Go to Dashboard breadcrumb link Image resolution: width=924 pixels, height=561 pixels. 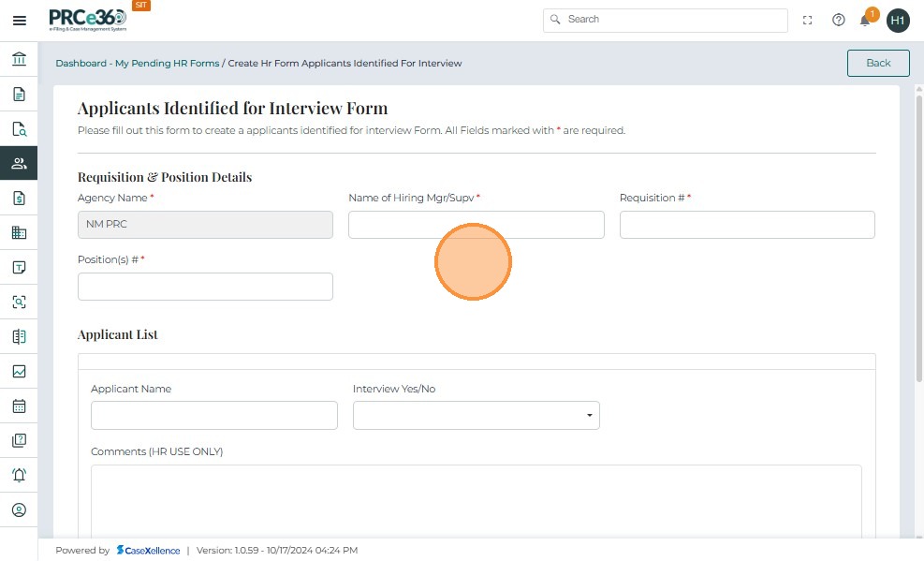(81, 64)
